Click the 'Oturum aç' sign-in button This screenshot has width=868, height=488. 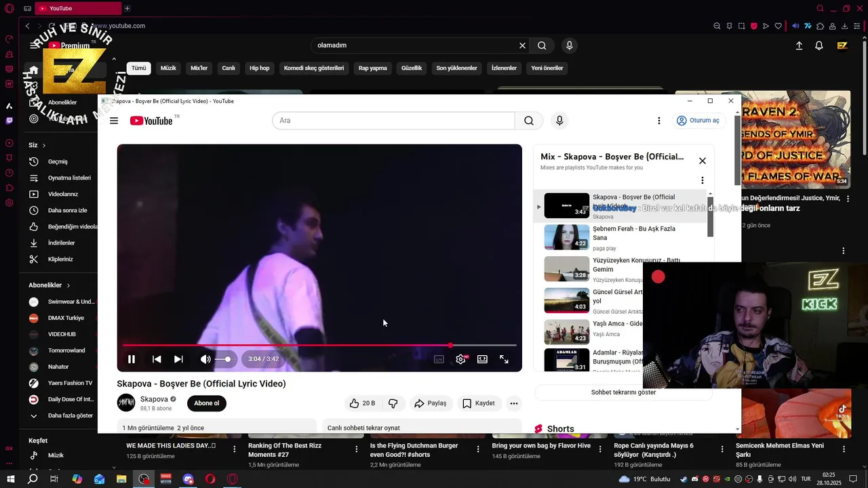click(698, 121)
